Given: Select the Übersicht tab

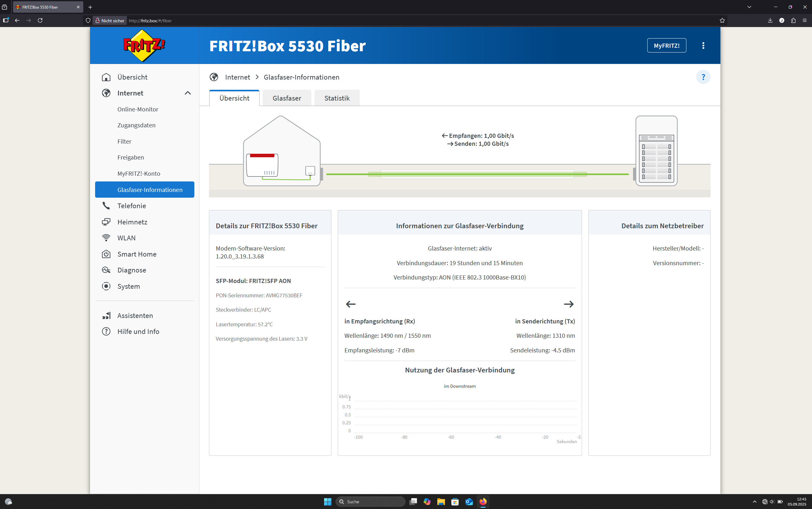Looking at the screenshot, I should pyautogui.click(x=234, y=98).
